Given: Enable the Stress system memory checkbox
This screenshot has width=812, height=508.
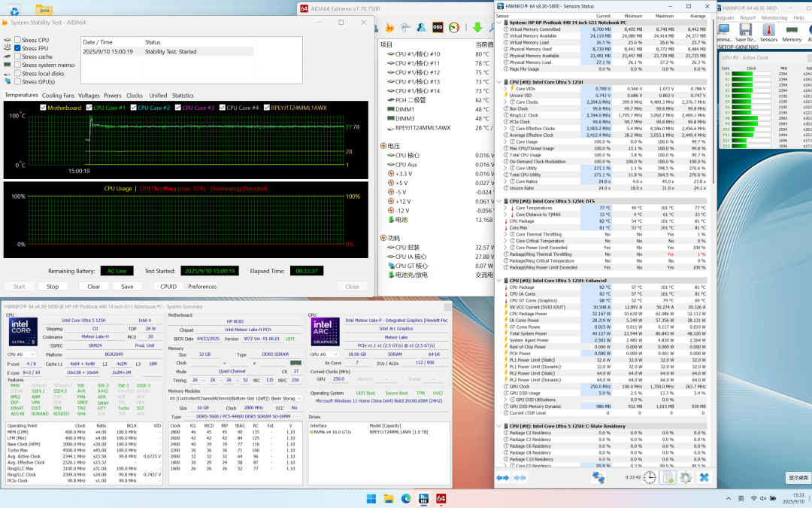Looking at the screenshot, I should click(17, 65).
